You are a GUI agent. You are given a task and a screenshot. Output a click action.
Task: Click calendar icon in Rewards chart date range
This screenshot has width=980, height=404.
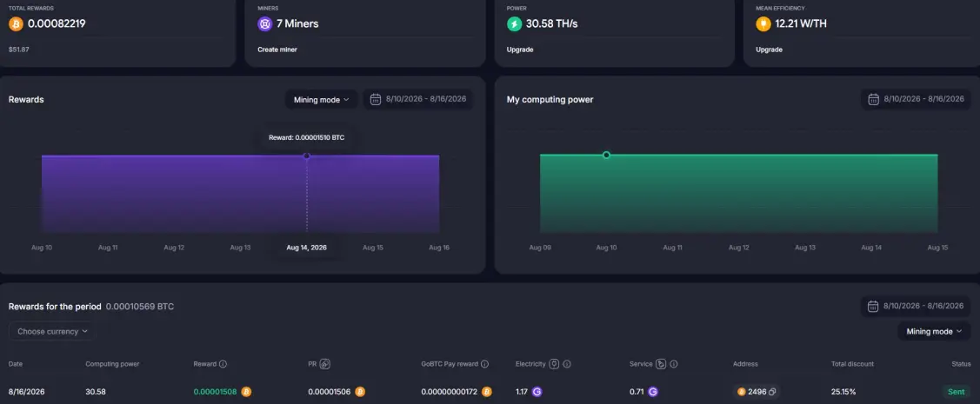pyautogui.click(x=376, y=99)
